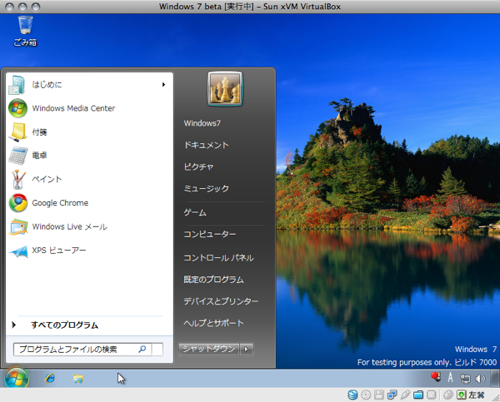The height and width of the screenshot is (402, 500).
Task: Open デバイスとプリンター from Start menu
Action: pyautogui.click(x=221, y=301)
